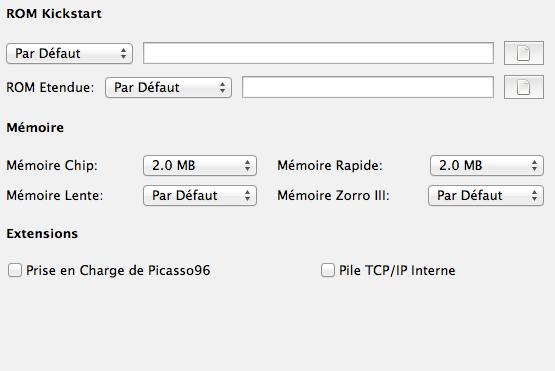555x371 pixels.
Task: Click the ROM Etendue: label
Action: 50,87
